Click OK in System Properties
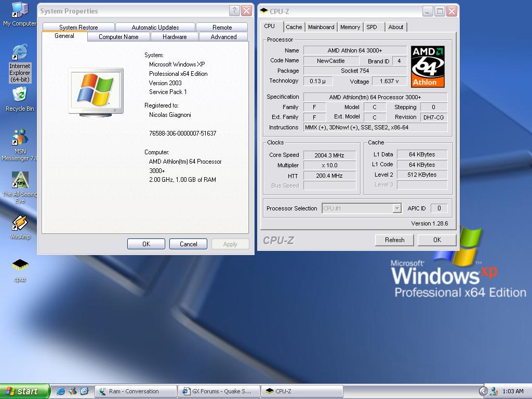This screenshot has height=399, width=532. pos(146,244)
